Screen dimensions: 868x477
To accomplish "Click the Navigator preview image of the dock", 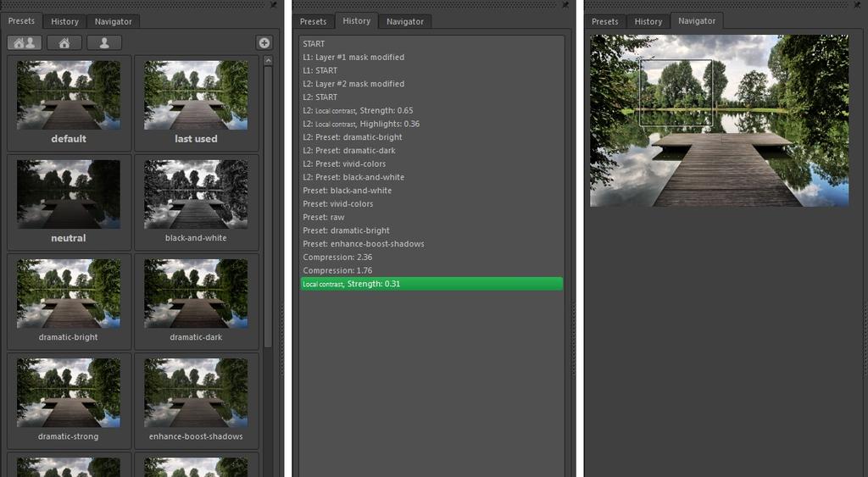I will coord(719,120).
